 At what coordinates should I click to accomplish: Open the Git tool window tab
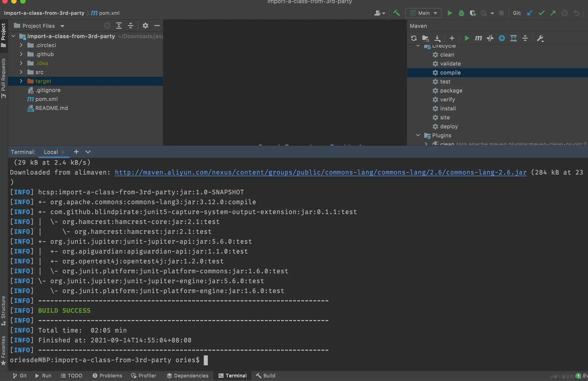(x=20, y=376)
